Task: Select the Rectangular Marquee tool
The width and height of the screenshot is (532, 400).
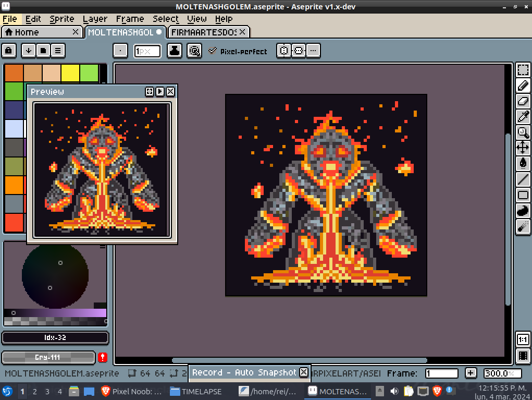Action: (x=523, y=70)
